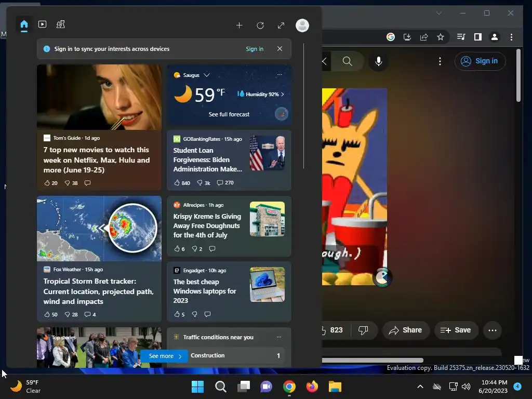Comment on the Tom's Guide movies article
The image size is (532, 399).
(x=87, y=183)
